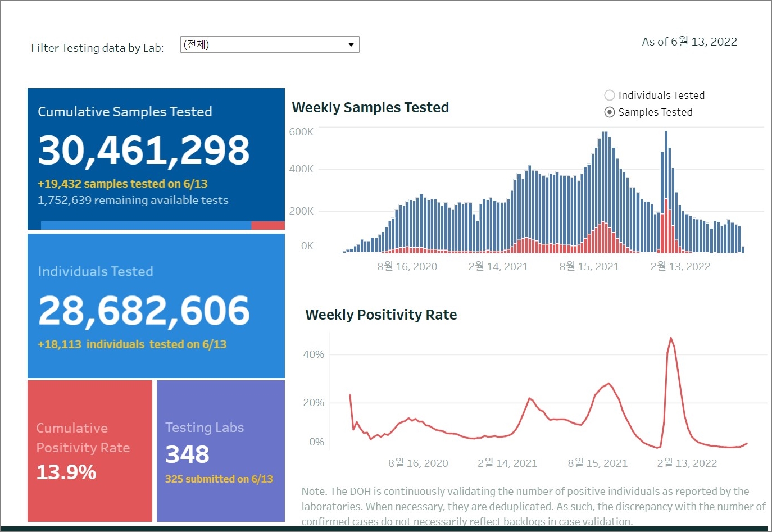Click the '+18,113 individuals tested on 6/13' text
This screenshot has height=532, width=772.
(132, 344)
